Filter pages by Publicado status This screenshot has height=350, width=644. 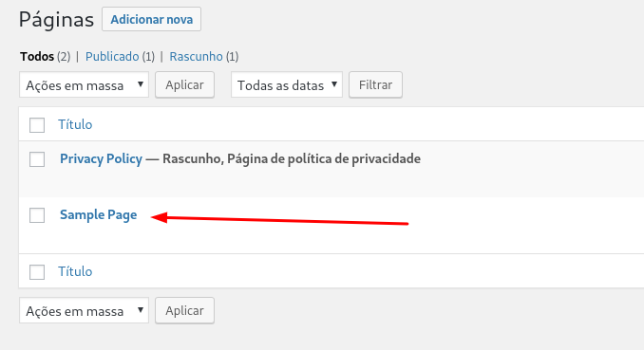point(112,56)
